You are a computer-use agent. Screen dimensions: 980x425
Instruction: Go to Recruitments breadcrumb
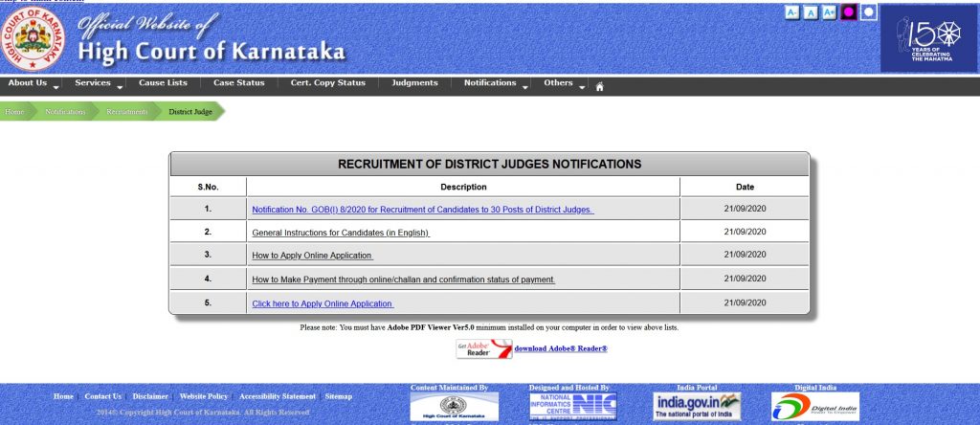click(127, 112)
